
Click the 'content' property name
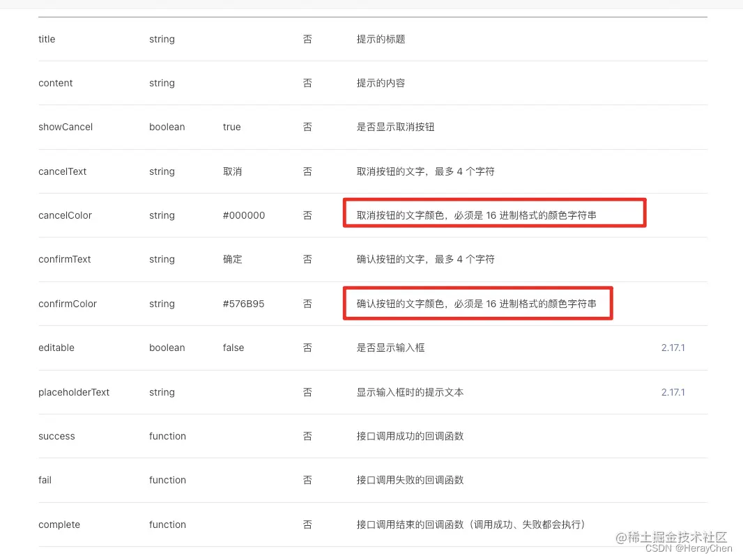(x=56, y=84)
